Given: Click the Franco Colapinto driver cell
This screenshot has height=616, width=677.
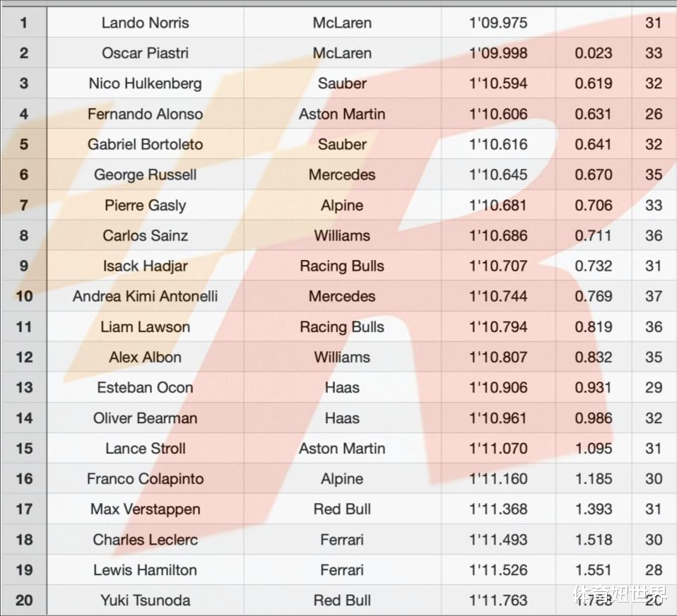Looking at the screenshot, I should tap(145, 478).
